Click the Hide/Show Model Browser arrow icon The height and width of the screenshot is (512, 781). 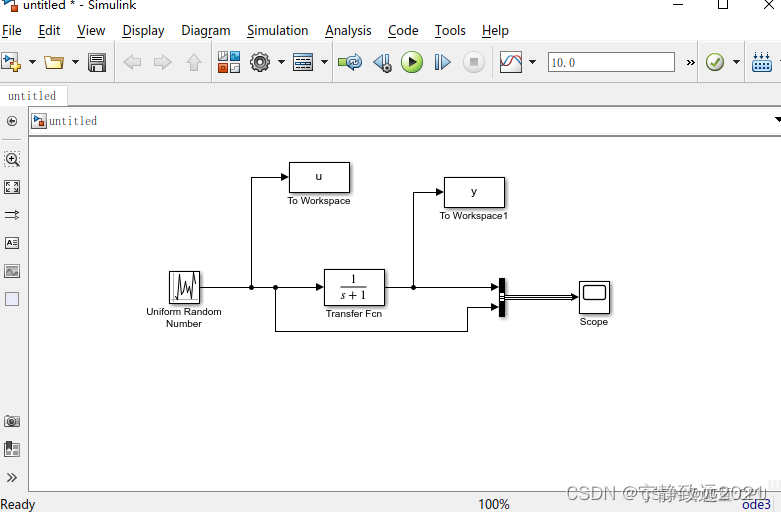[x=12, y=121]
